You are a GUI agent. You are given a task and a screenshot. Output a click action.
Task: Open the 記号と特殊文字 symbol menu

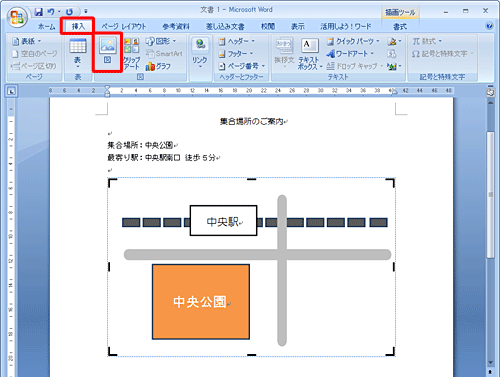tap(442, 53)
